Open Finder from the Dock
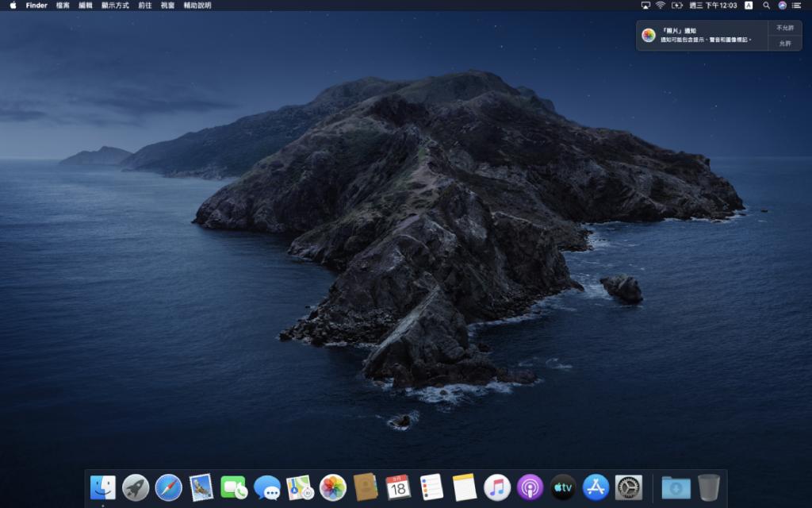812x508 pixels. click(x=102, y=488)
